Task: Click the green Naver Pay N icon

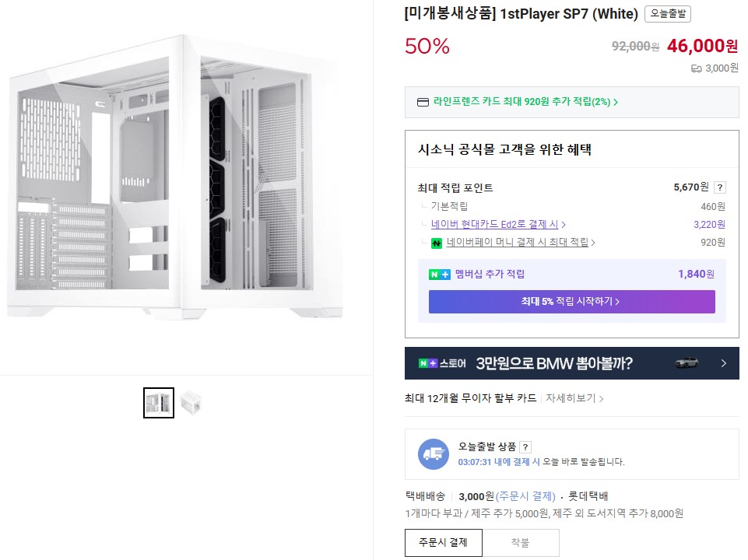Action: pyautogui.click(x=437, y=243)
